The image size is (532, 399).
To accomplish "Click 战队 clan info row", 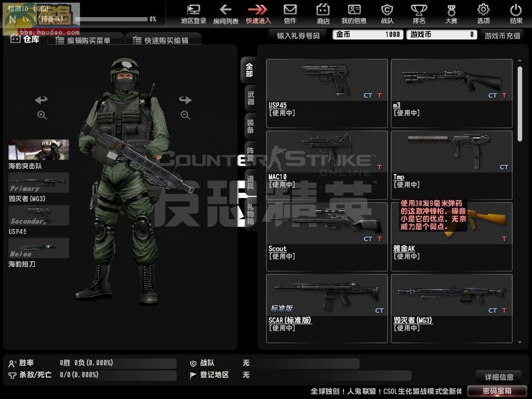I will [274, 363].
